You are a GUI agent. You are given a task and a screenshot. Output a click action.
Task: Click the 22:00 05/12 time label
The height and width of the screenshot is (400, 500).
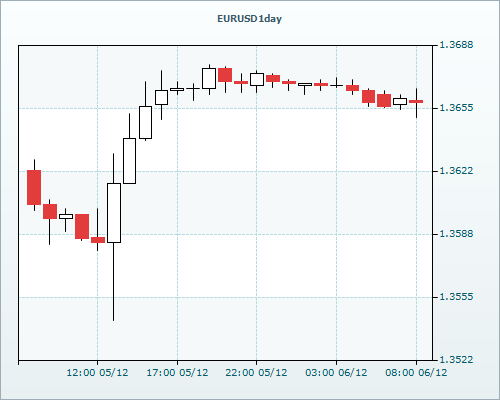(256, 372)
